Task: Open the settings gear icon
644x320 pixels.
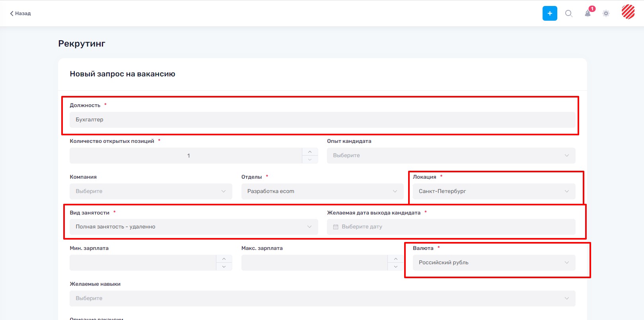Action: pyautogui.click(x=606, y=14)
